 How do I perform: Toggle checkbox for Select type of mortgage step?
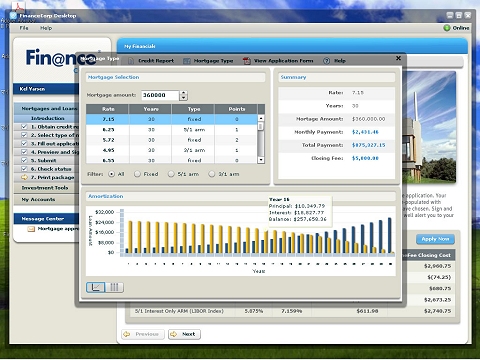[x=24, y=135]
